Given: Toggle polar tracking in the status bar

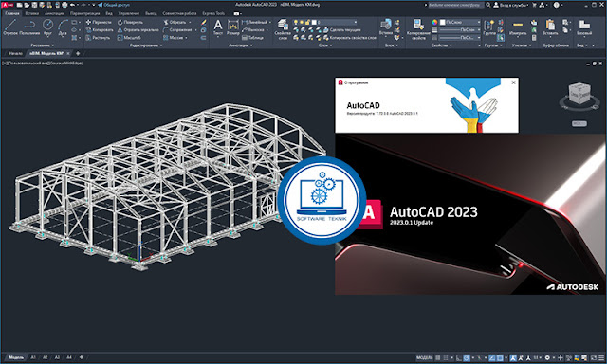Looking at the screenshot, I should tap(467, 357).
